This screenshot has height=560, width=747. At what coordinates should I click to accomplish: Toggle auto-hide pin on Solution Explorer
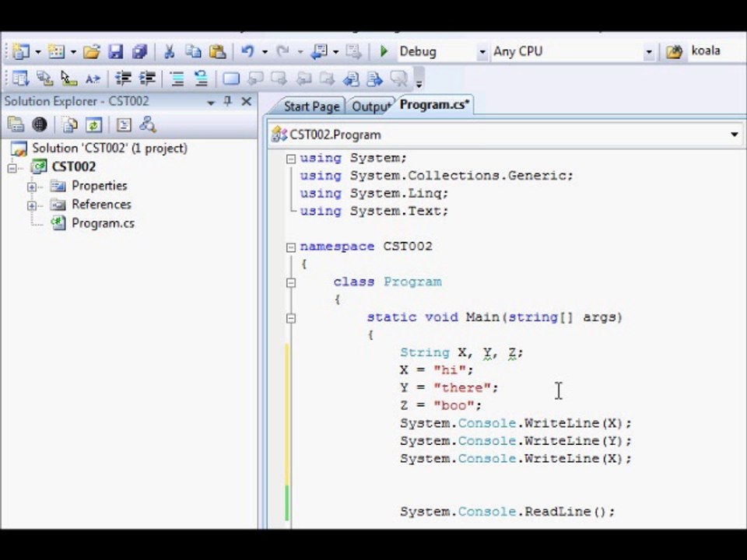point(228,101)
